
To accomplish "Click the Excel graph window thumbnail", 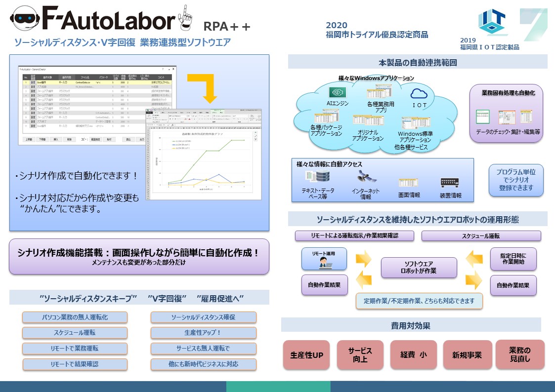I will point(204,154).
